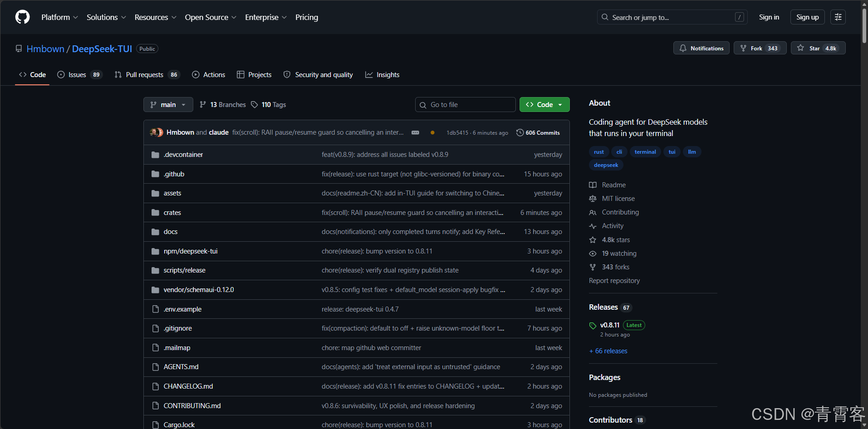
Task: Expand the Resources menu
Action: [x=156, y=17]
